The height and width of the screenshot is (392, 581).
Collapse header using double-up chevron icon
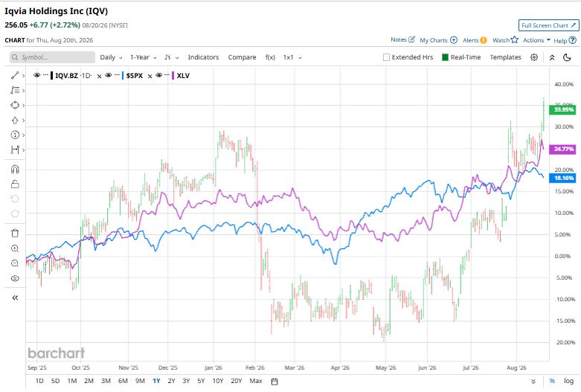point(552,57)
